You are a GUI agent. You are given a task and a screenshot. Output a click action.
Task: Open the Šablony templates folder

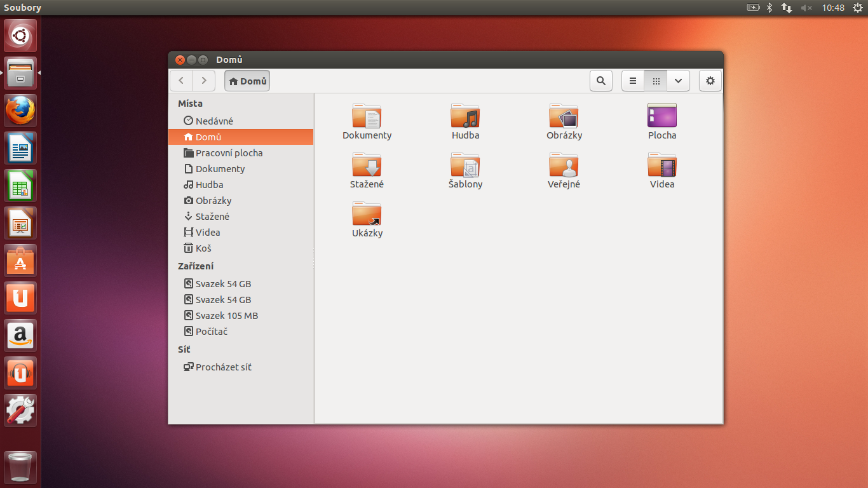coord(465,166)
